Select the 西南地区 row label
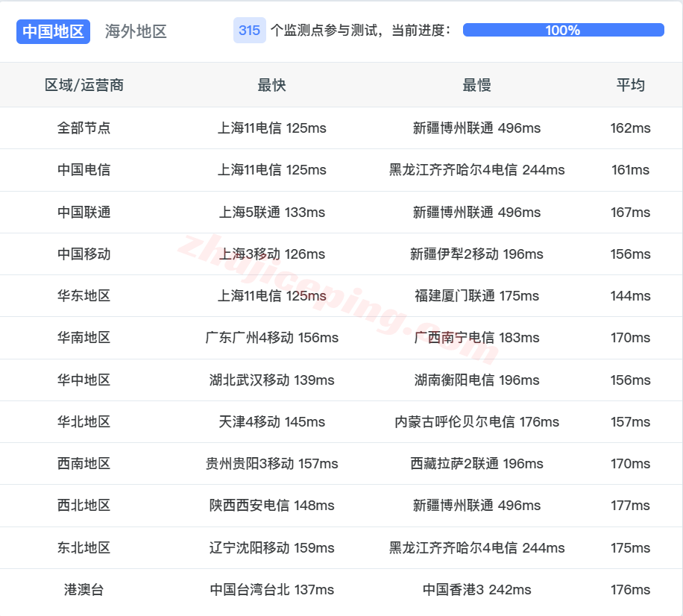The image size is (683, 616). (84, 464)
